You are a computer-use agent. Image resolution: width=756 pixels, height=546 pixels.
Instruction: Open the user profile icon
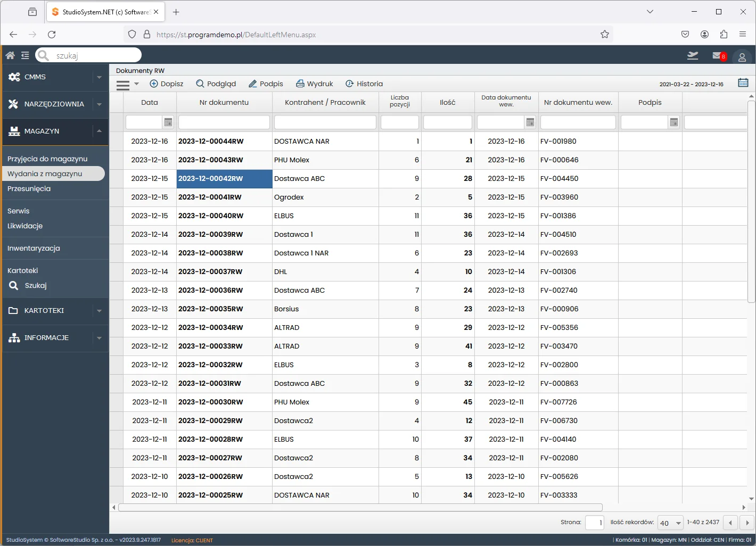click(742, 57)
